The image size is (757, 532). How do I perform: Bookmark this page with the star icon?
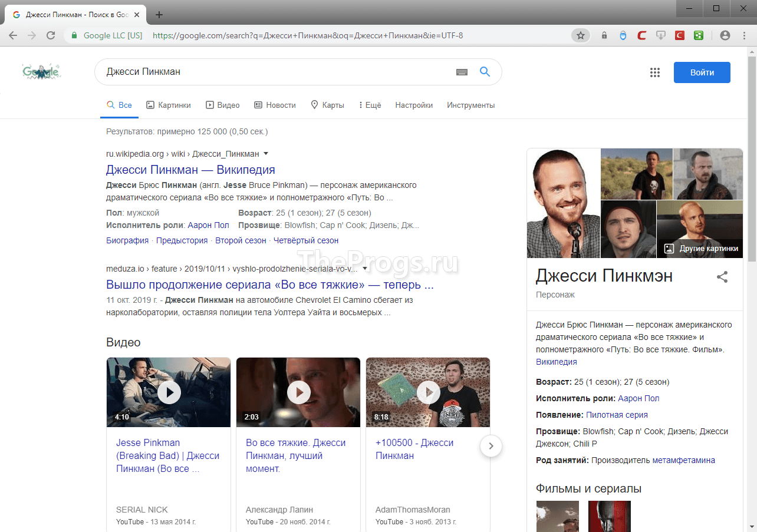point(581,35)
